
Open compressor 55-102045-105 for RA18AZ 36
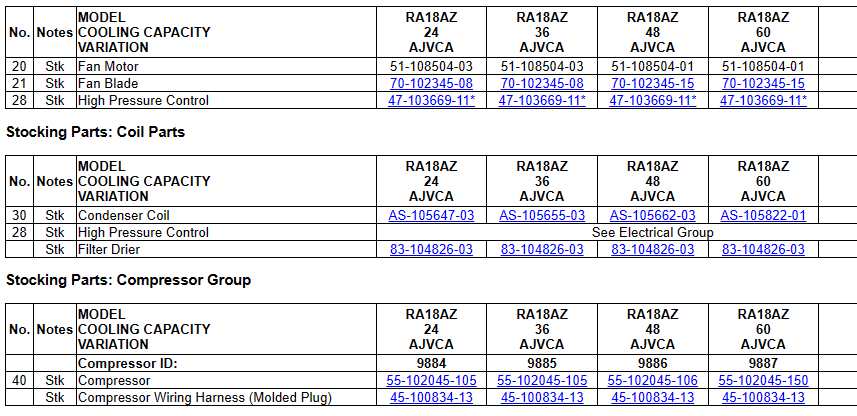542,380
